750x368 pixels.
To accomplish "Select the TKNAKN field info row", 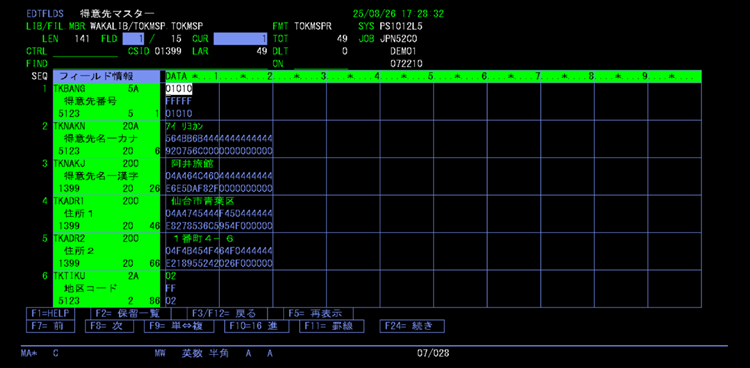I will pos(107,139).
